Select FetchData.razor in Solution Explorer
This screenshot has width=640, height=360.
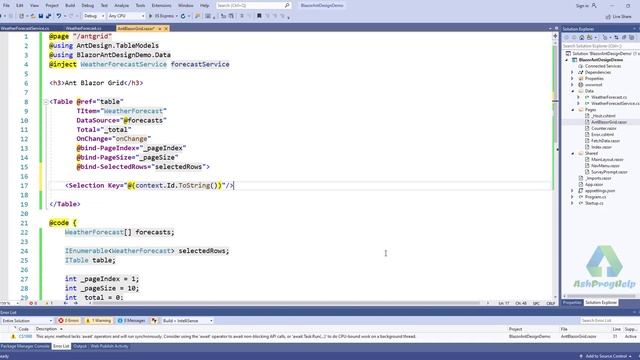point(605,141)
